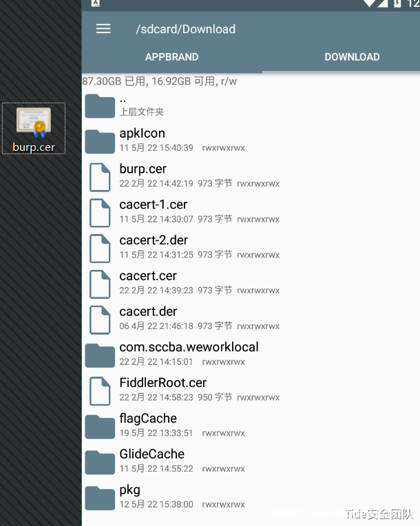
Task: Switch to the DOWNLOAD tab
Action: [x=352, y=57]
